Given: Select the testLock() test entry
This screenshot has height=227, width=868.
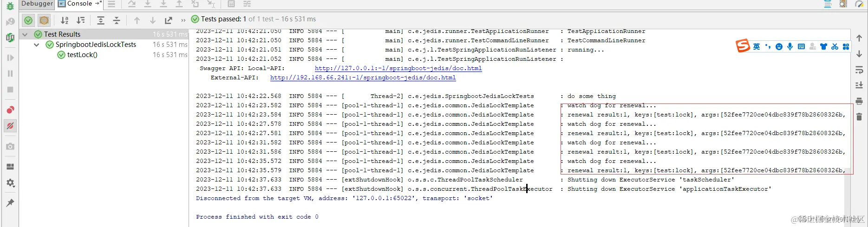Looking at the screenshot, I should (x=82, y=55).
